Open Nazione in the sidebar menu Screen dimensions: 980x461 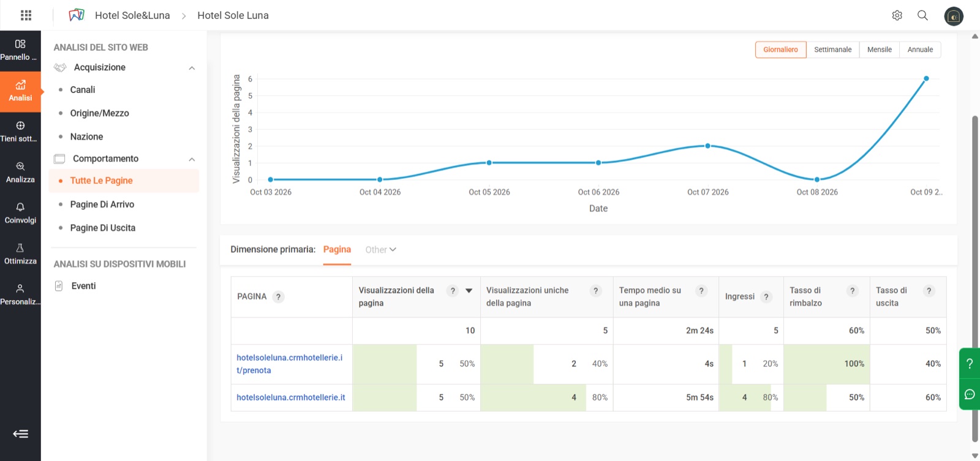click(x=86, y=137)
